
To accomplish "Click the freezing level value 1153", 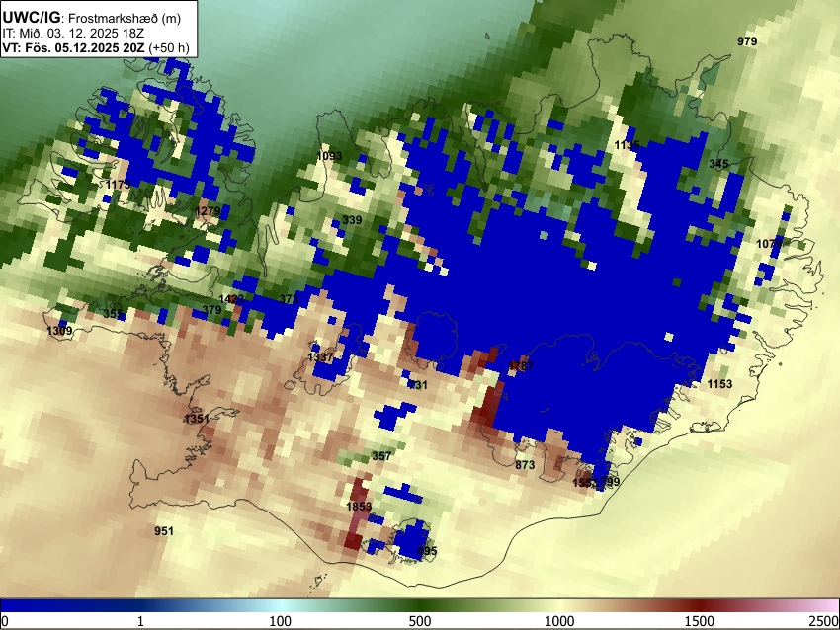I will [719, 384].
